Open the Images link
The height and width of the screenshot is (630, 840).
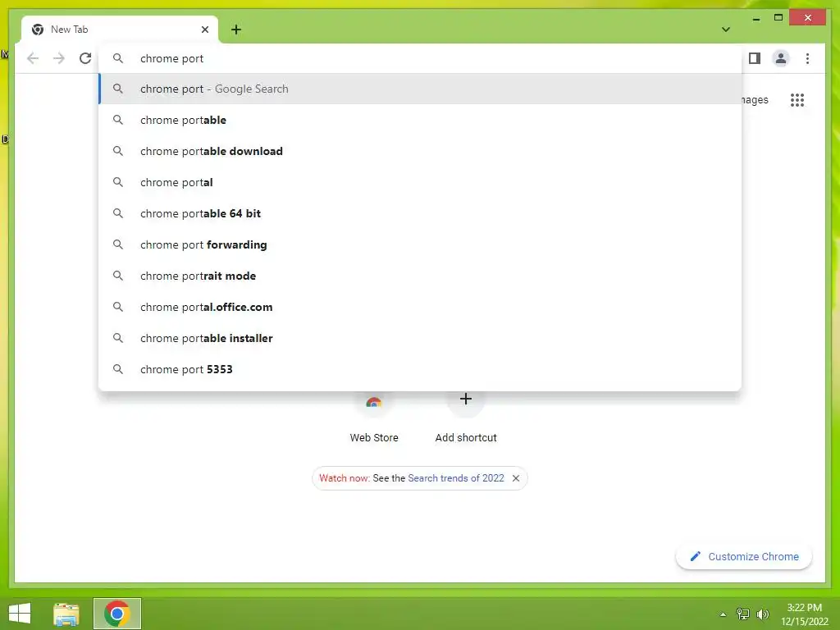pos(755,100)
